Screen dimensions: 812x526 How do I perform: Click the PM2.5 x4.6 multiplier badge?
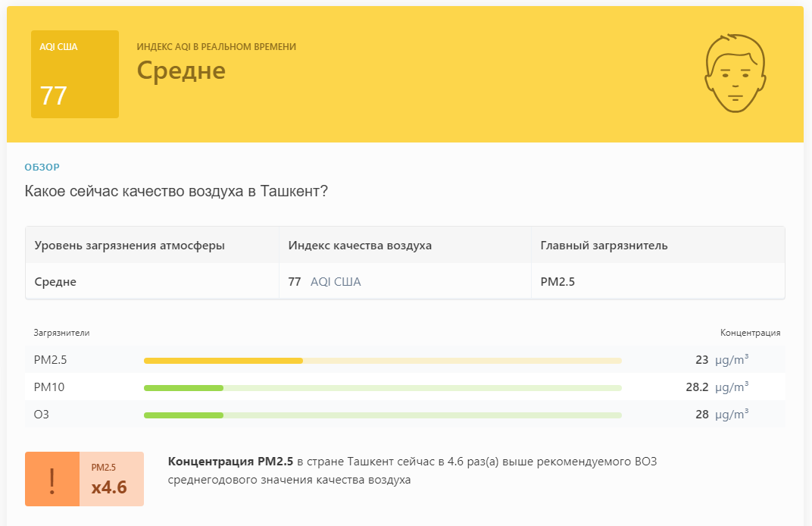point(111,479)
